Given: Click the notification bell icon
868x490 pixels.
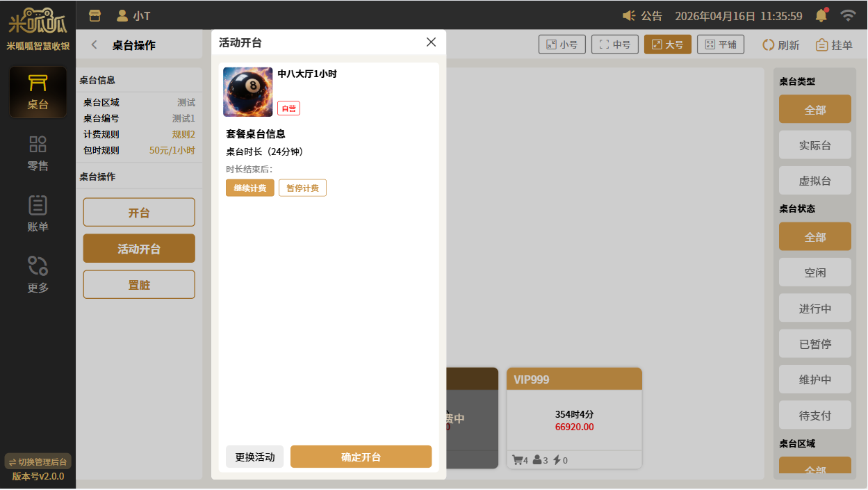Looking at the screenshot, I should 821,15.
